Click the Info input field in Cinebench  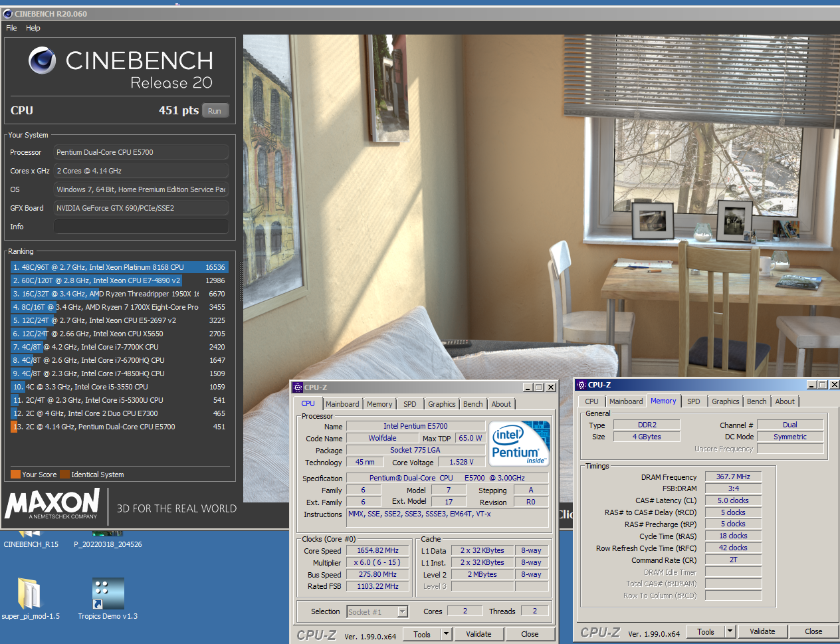coord(141,227)
